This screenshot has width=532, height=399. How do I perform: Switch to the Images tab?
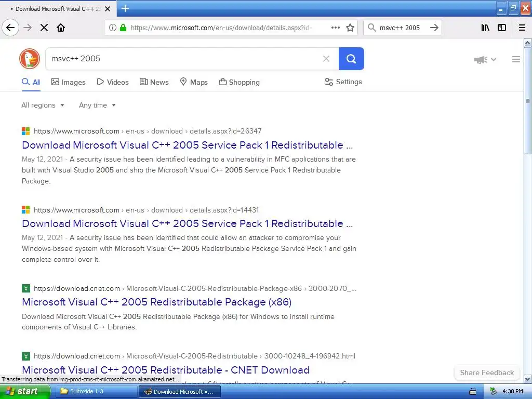(x=68, y=82)
